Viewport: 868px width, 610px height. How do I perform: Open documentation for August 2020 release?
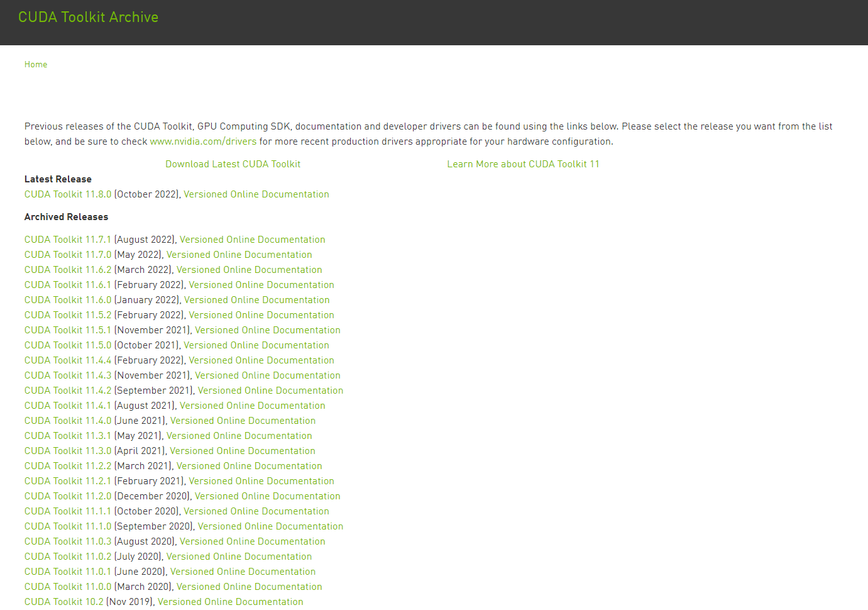click(253, 541)
